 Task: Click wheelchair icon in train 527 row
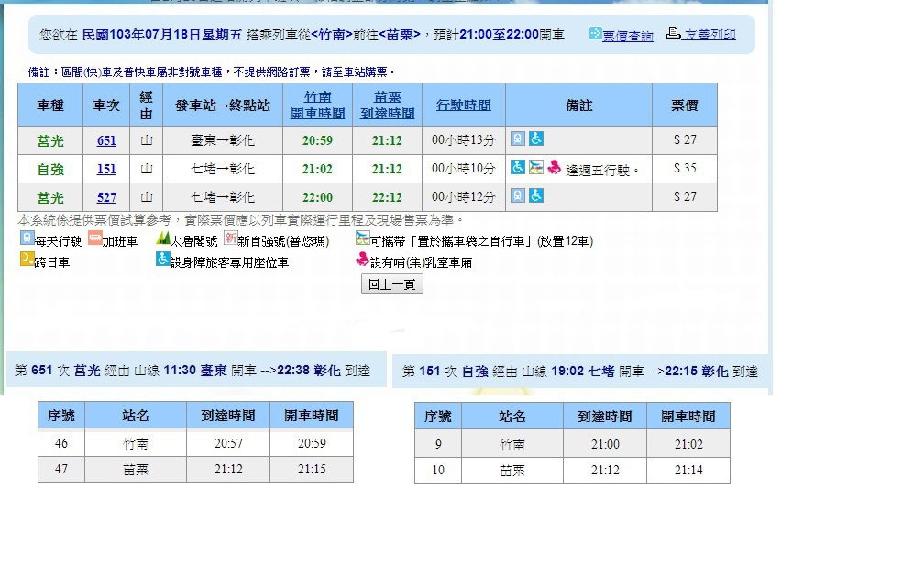[535, 195]
